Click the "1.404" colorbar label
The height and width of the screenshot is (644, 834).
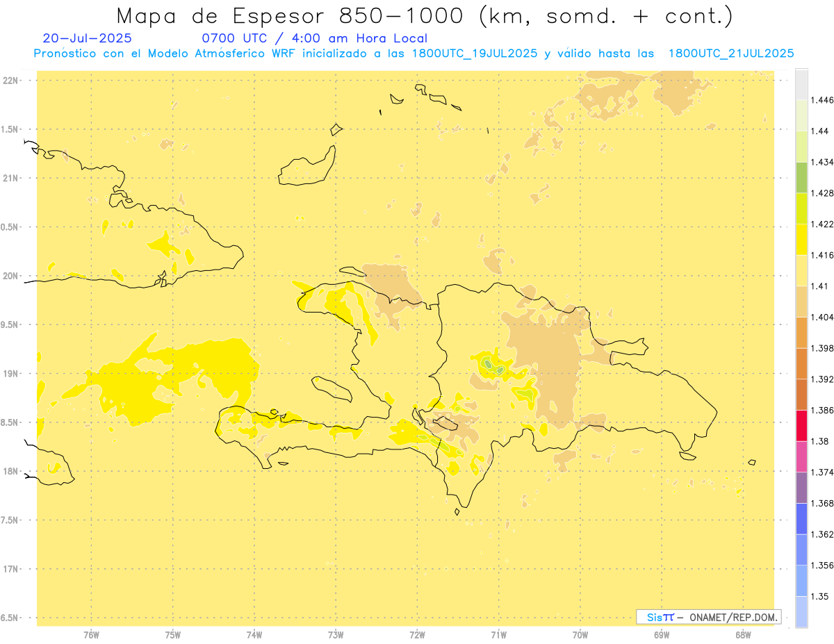[821, 317]
